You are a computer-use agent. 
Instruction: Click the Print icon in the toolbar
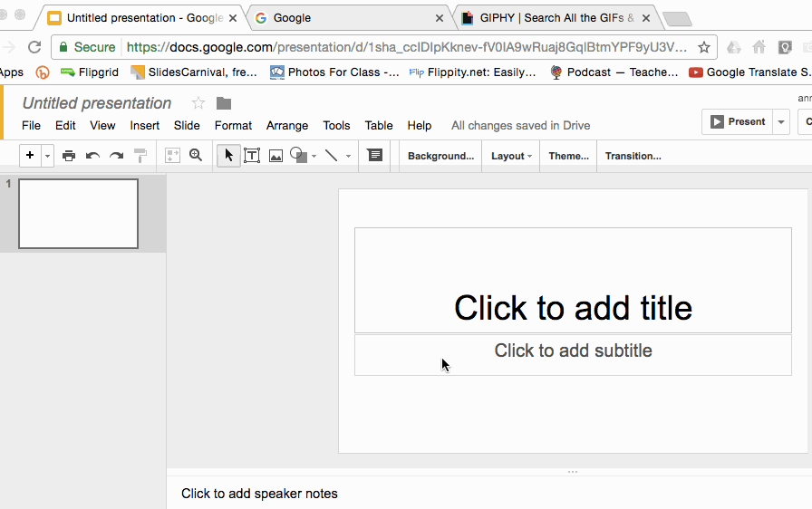(x=69, y=156)
